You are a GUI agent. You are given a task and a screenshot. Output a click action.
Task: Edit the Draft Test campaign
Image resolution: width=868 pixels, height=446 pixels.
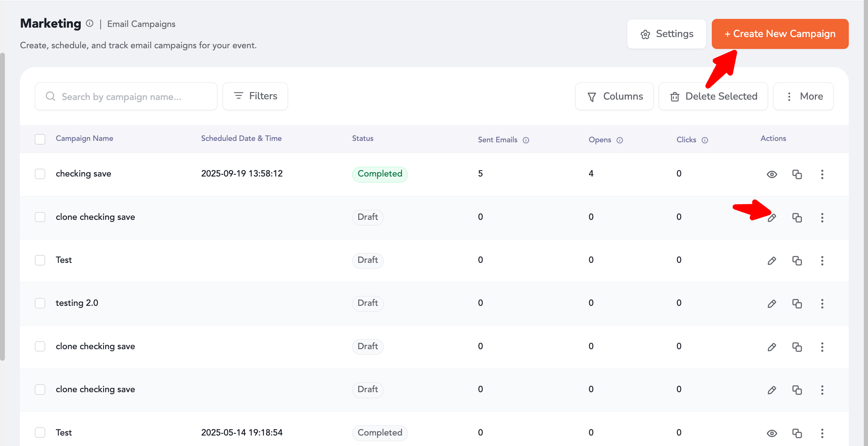pyautogui.click(x=772, y=261)
